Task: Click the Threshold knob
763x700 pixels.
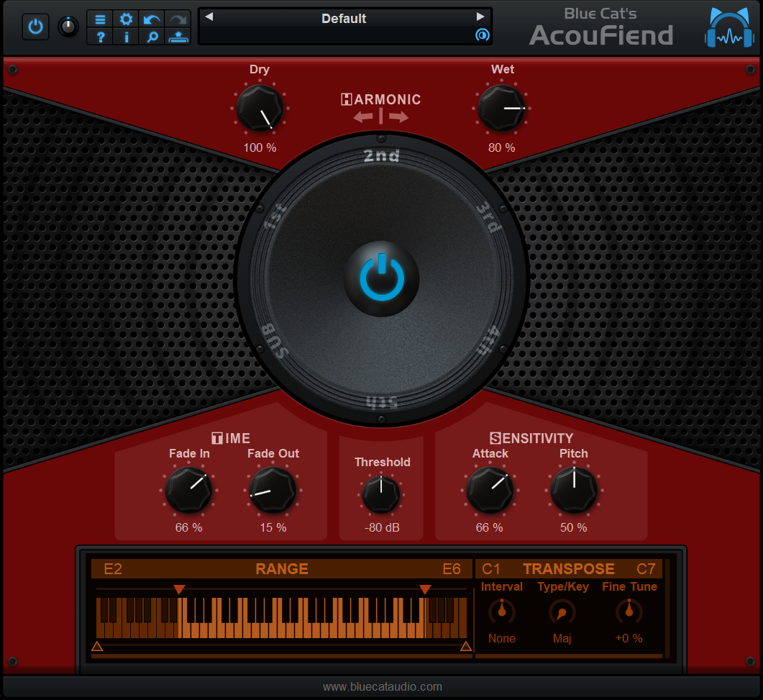Action: pos(381,494)
